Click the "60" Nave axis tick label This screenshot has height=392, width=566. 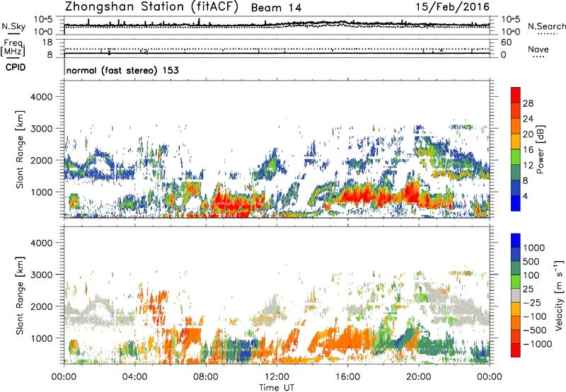(506, 42)
